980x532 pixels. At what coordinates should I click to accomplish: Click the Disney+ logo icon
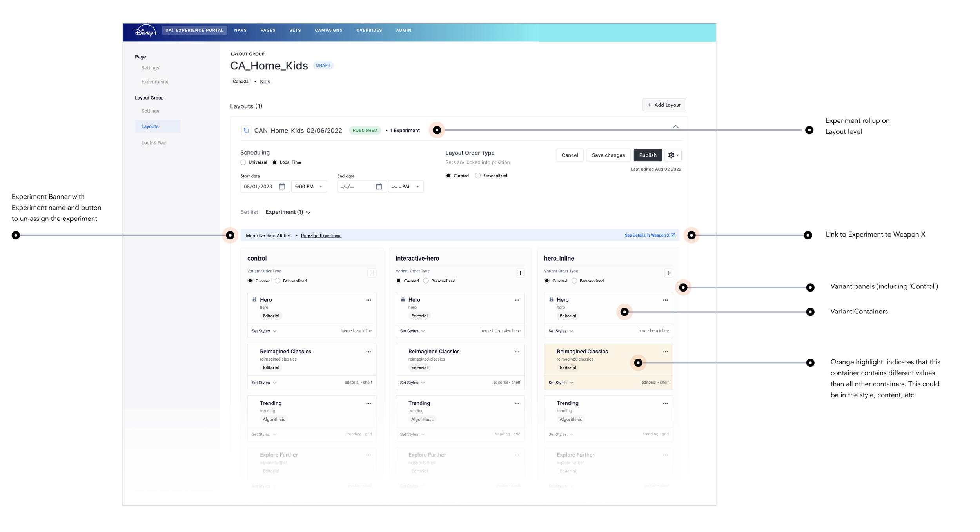pyautogui.click(x=145, y=31)
